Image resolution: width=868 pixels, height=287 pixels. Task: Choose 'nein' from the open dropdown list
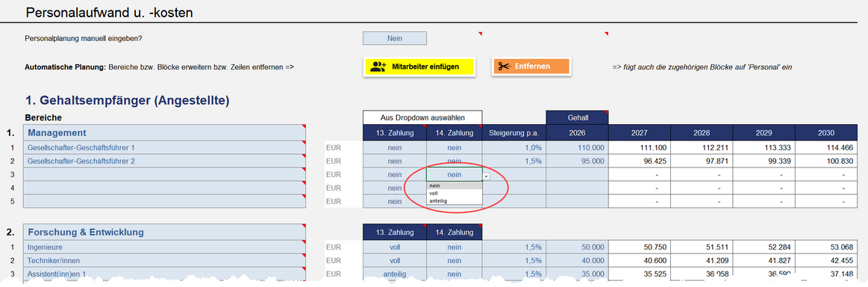coord(454,186)
